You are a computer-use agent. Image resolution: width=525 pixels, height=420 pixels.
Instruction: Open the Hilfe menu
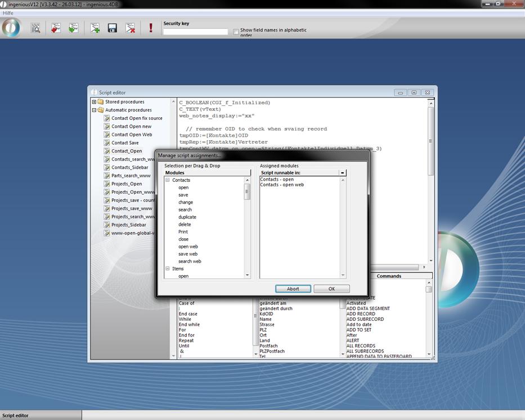[x=8, y=12]
